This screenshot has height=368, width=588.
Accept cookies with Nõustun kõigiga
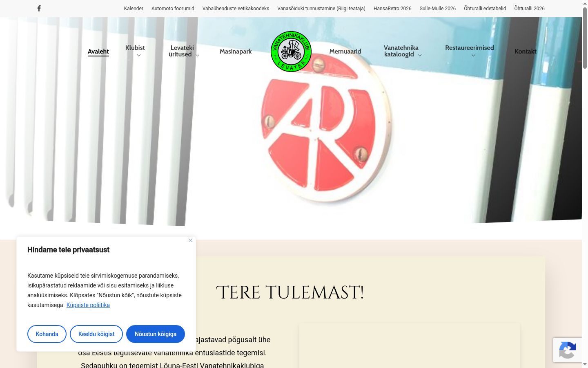coord(156,334)
